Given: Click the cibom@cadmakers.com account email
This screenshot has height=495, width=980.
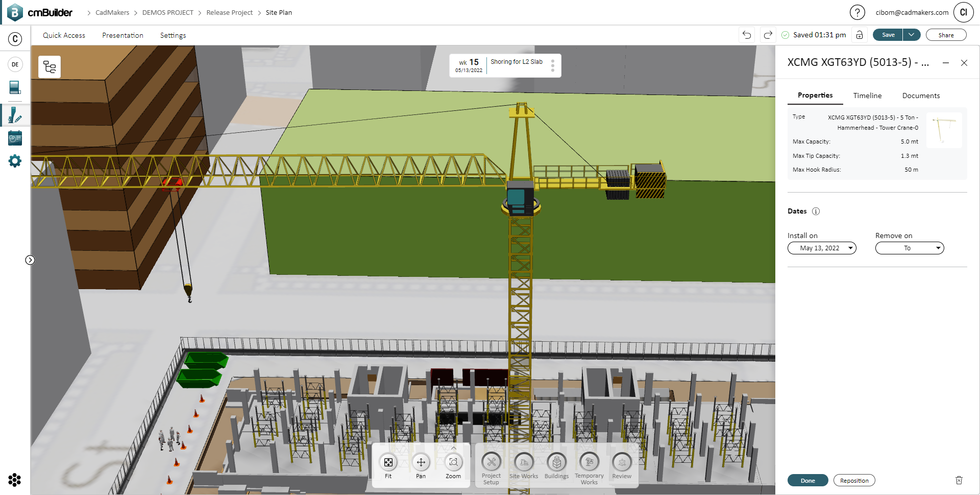Looking at the screenshot, I should [912, 12].
